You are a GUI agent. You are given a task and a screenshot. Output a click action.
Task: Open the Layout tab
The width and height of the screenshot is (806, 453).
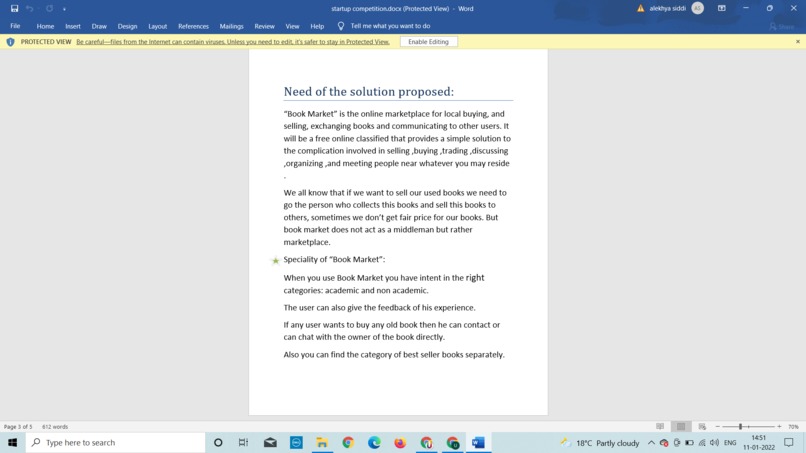click(157, 26)
